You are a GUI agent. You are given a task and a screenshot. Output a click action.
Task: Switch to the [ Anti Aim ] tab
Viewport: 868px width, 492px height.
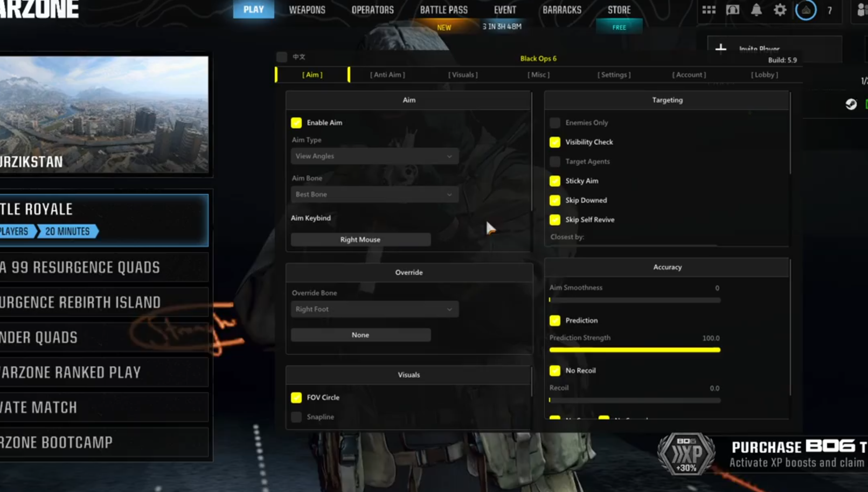pyautogui.click(x=387, y=75)
